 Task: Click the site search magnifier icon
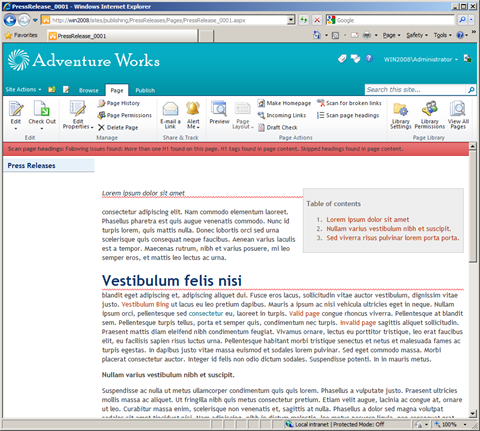coord(471,90)
